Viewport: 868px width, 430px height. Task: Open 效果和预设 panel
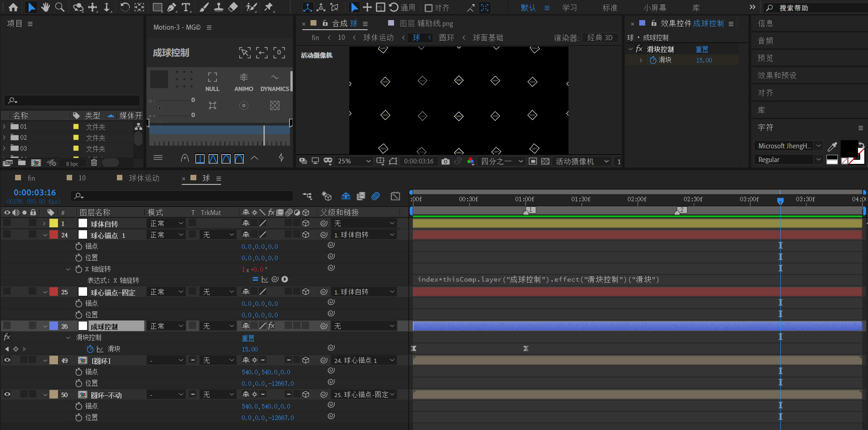point(777,75)
